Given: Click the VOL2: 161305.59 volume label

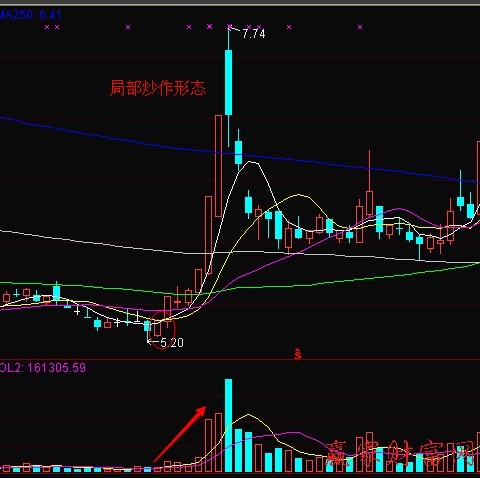Looking at the screenshot, I should pyautogui.click(x=43, y=368).
